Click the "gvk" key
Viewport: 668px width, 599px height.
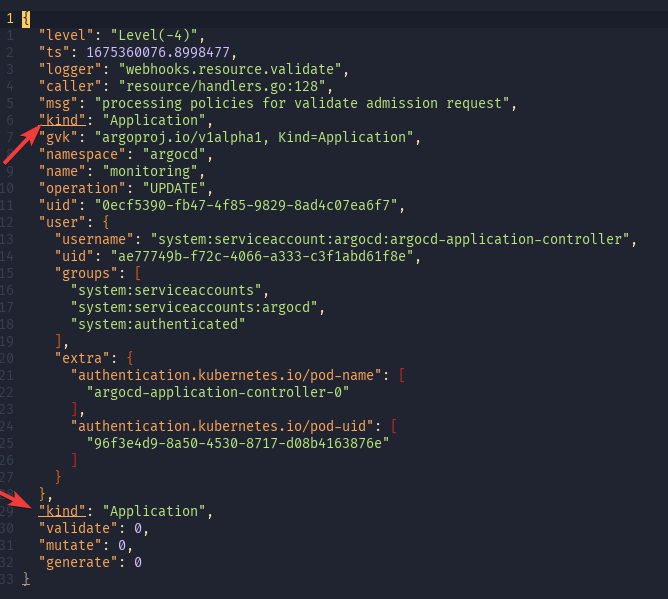tap(58, 137)
